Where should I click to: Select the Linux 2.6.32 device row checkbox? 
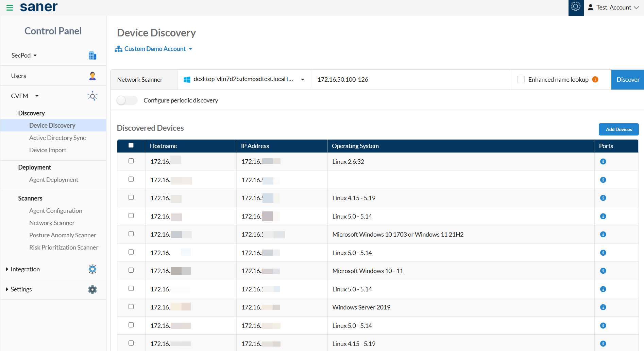(x=131, y=161)
